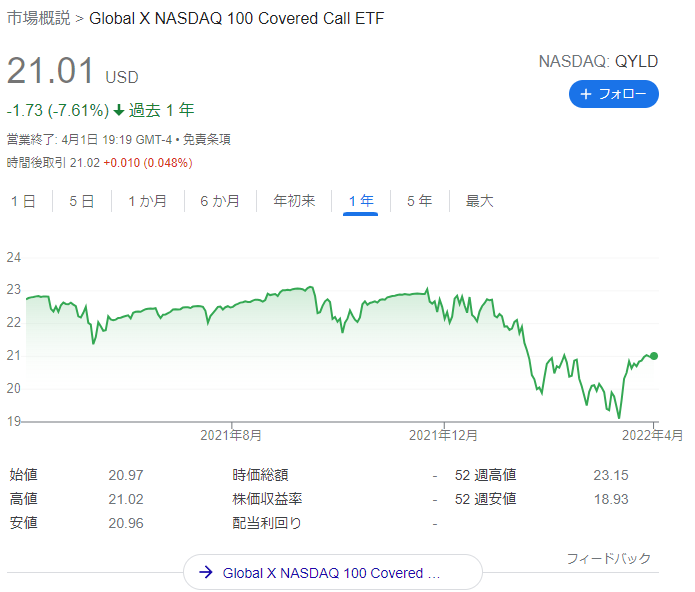Click the 市場概説 breadcrumb link

point(39,18)
